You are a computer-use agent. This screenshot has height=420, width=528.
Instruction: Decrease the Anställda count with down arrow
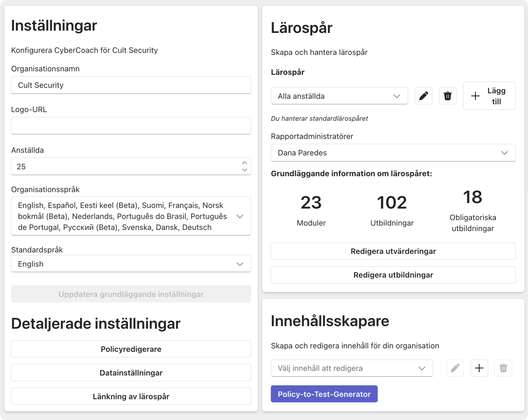pos(244,170)
